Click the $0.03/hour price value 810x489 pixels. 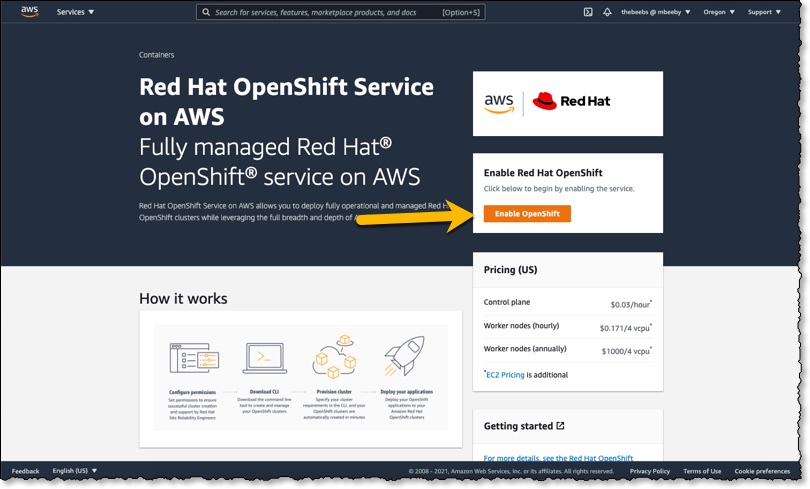click(x=631, y=304)
